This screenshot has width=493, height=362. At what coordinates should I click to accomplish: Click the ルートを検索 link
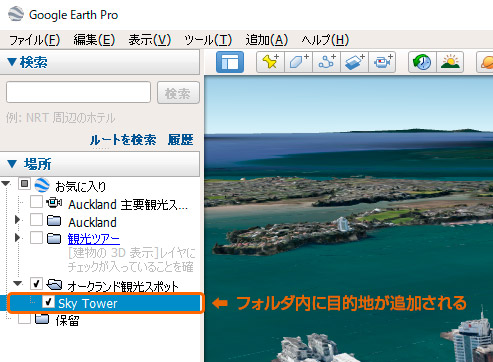[x=123, y=140]
